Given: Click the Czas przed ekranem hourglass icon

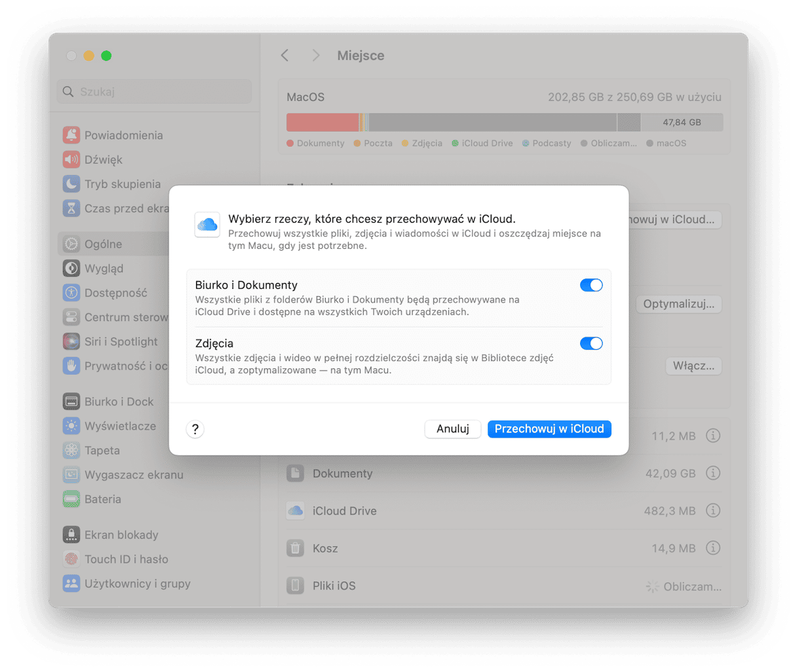Looking at the screenshot, I should (71, 208).
